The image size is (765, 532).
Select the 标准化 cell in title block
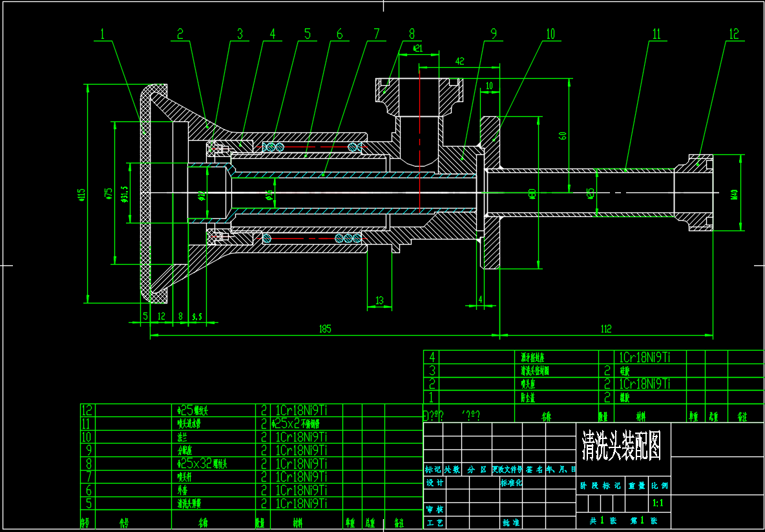510,483
